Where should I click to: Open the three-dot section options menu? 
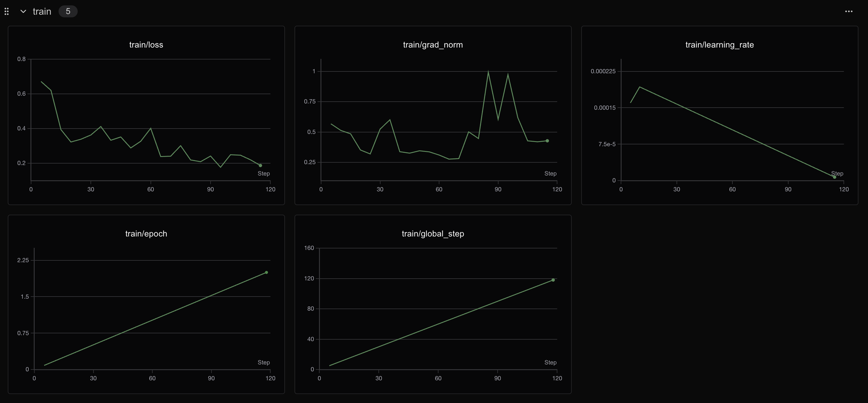coord(849,11)
